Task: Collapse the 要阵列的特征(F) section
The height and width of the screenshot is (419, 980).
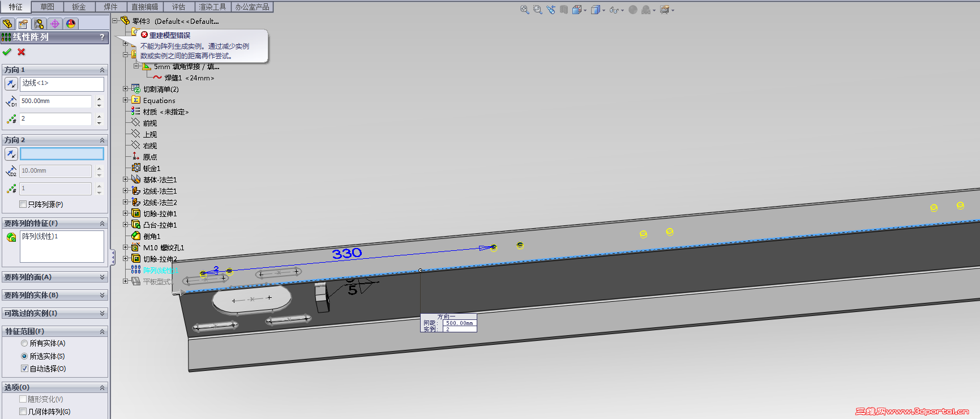Action: (x=102, y=223)
